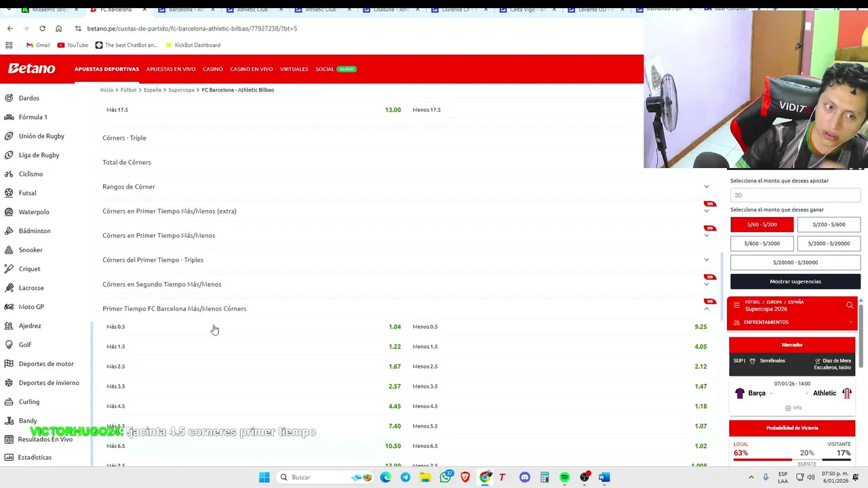
Task: Select S/600 - S/3000 winnings range
Action: [x=762, y=243]
